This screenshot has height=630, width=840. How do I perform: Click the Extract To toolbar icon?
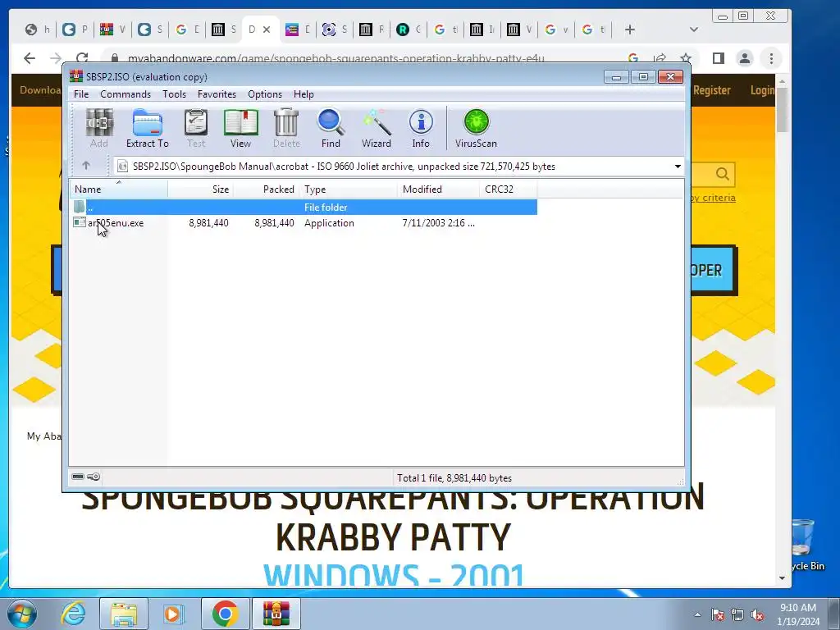click(x=148, y=128)
